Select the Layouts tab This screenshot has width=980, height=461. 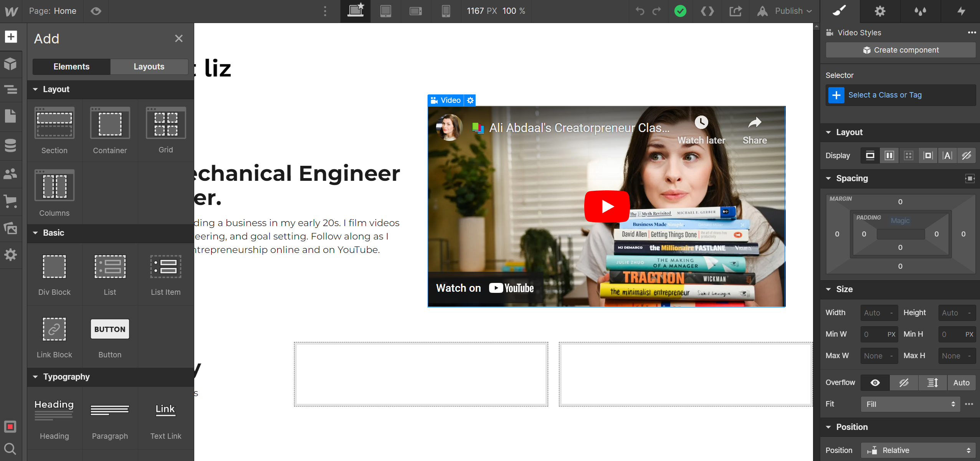[x=149, y=67]
